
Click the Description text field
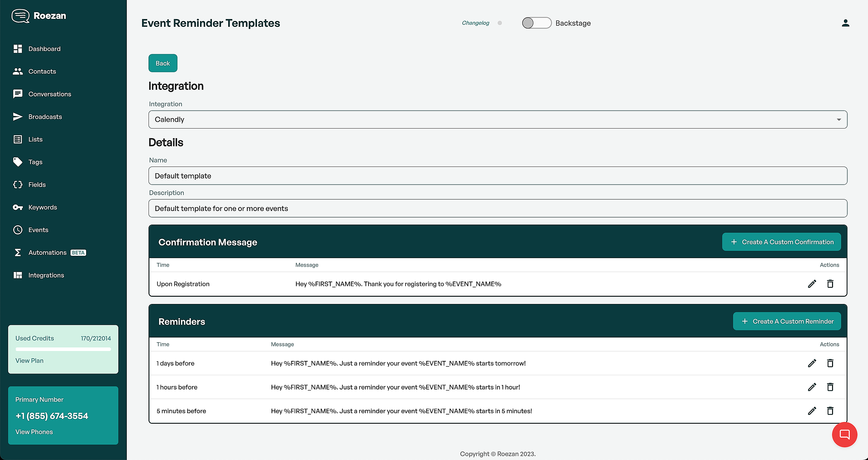tap(498, 208)
